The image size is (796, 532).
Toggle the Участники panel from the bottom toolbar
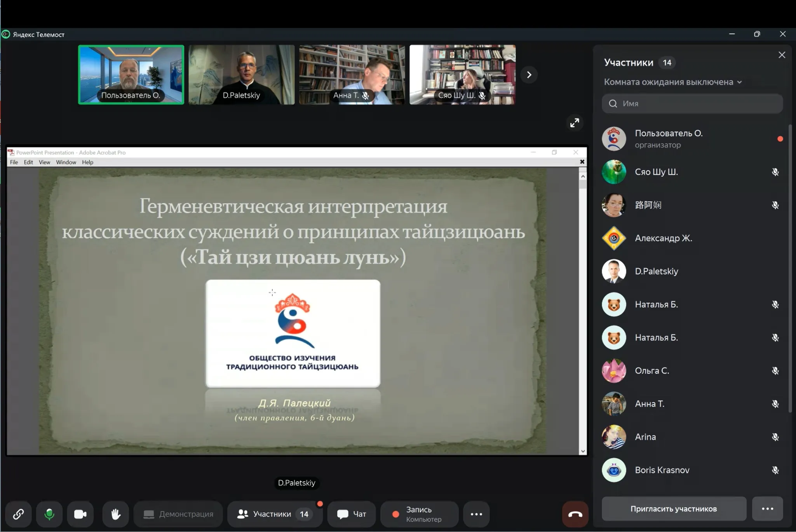(275, 514)
